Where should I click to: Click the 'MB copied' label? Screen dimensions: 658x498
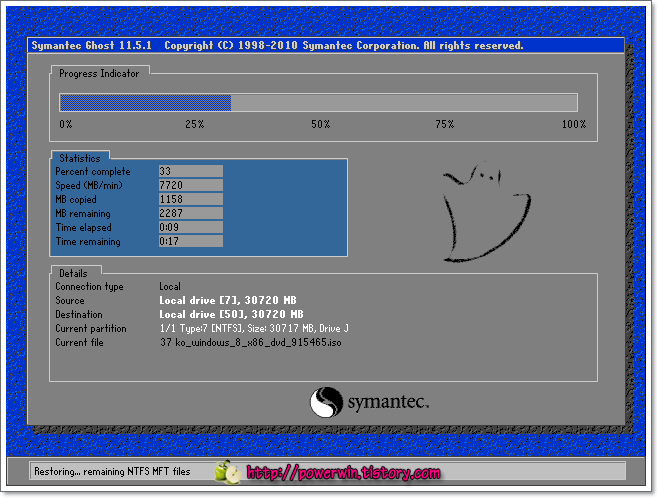[76, 199]
